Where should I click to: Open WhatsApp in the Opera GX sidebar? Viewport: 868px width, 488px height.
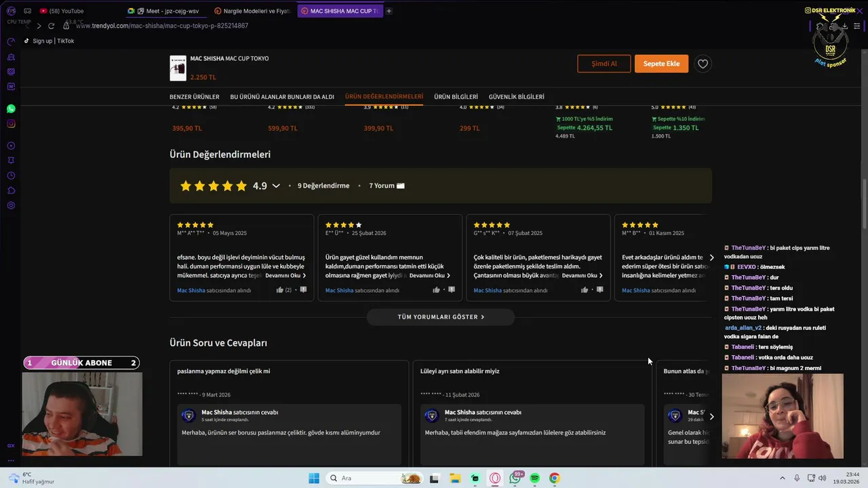click(x=11, y=108)
